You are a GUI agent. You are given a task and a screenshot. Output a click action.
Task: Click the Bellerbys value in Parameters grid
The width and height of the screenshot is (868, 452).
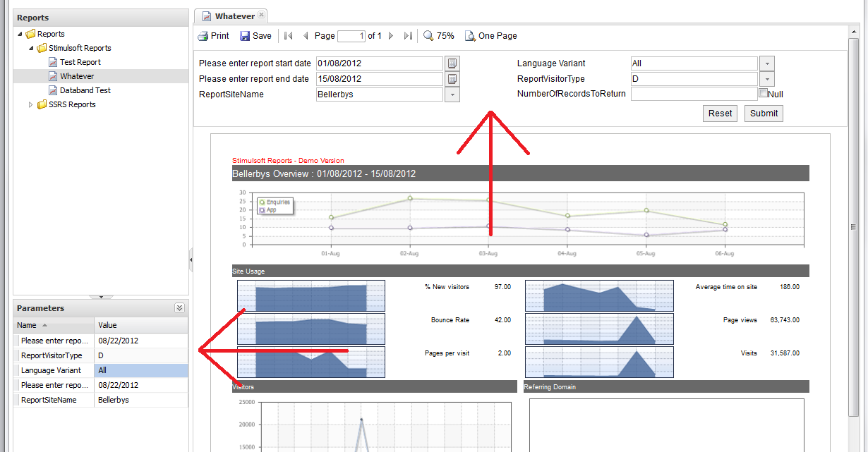click(114, 400)
